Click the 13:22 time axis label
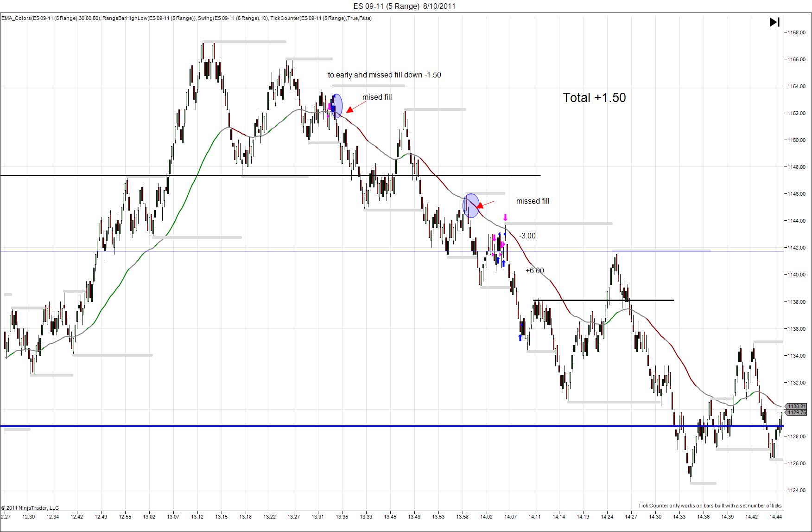The height and width of the screenshot is (532, 812). pyautogui.click(x=270, y=517)
